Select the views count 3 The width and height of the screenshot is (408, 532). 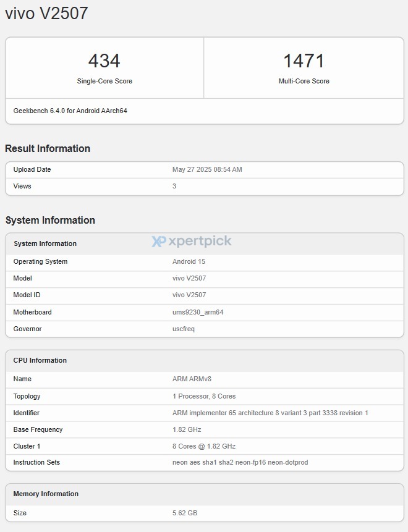pos(174,186)
